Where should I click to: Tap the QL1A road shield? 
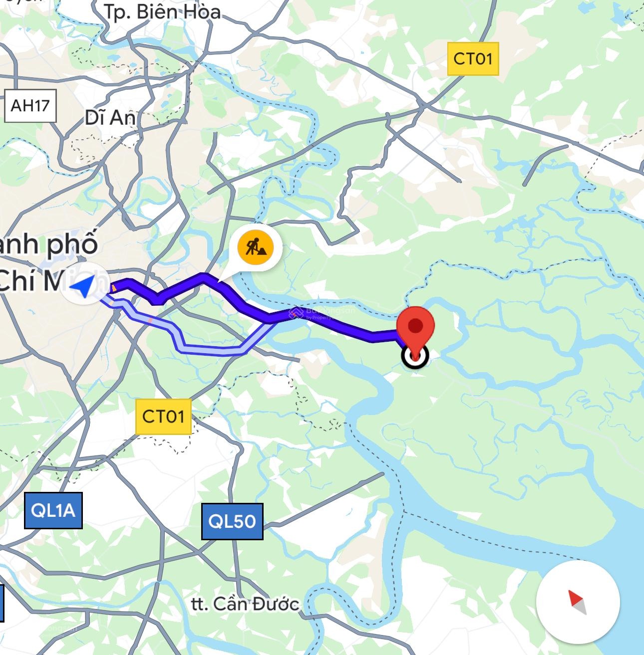point(53,510)
